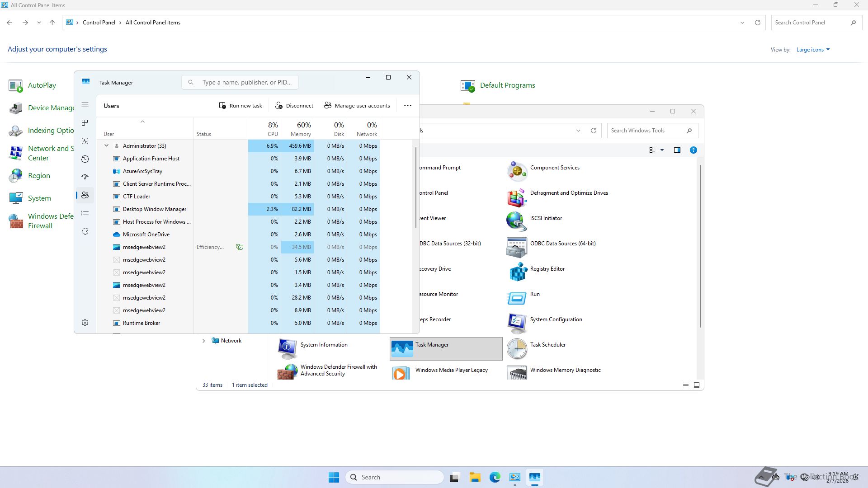Open the more options ellipsis menu

click(x=407, y=106)
